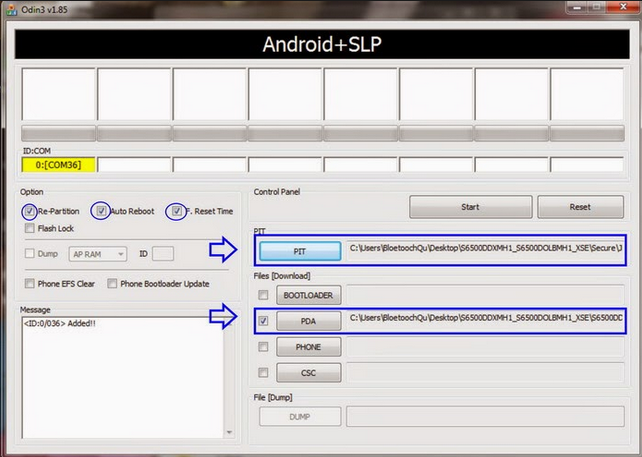Click the Start button
The image size is (642, 457).
pos(470,207)
